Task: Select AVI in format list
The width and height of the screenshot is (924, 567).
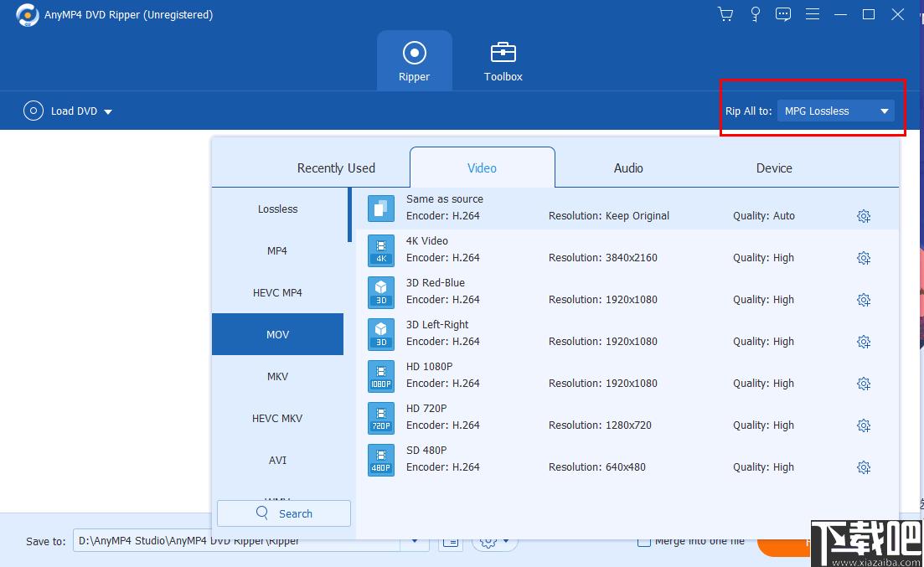Action: point(277,460)
